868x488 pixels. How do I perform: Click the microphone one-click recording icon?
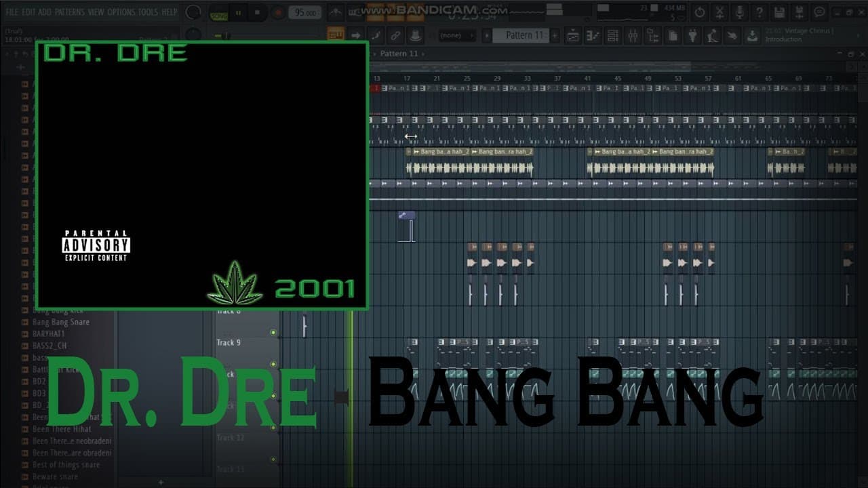coord(740,12)
